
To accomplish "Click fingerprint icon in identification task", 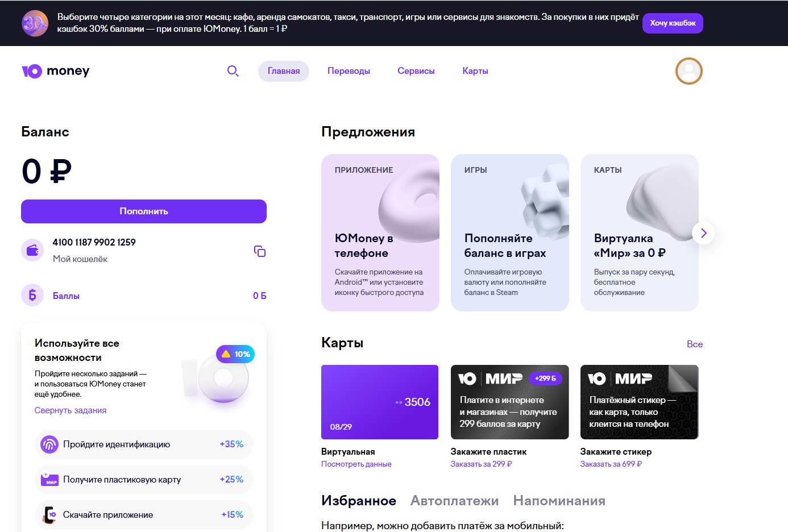I will [49, 444].
